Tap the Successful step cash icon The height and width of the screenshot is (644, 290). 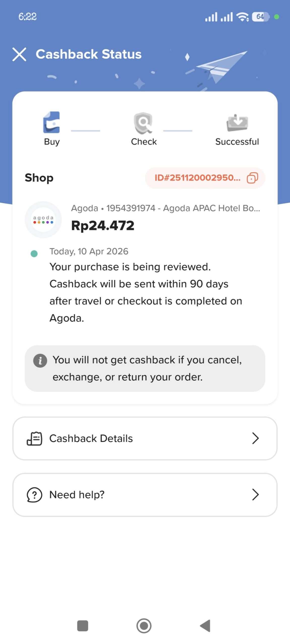coord(237,123)
